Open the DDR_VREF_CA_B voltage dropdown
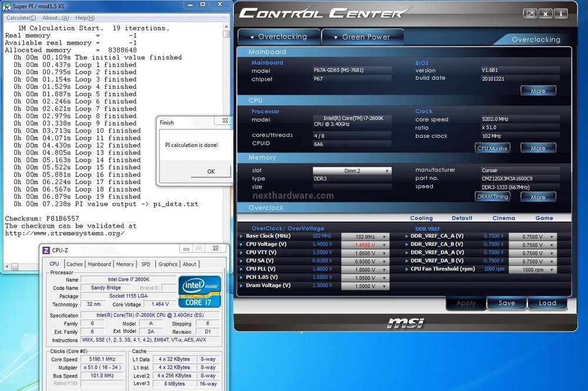 tap(533, 245)
